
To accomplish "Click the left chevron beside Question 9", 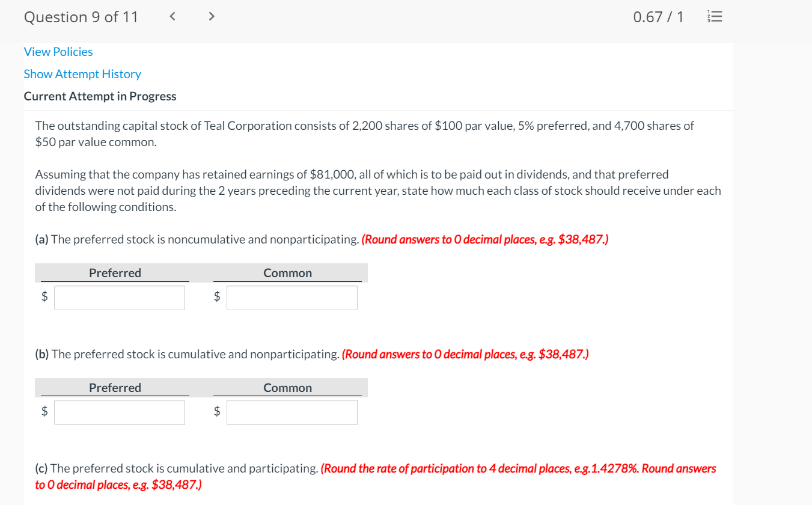I will tap(172, 16).
